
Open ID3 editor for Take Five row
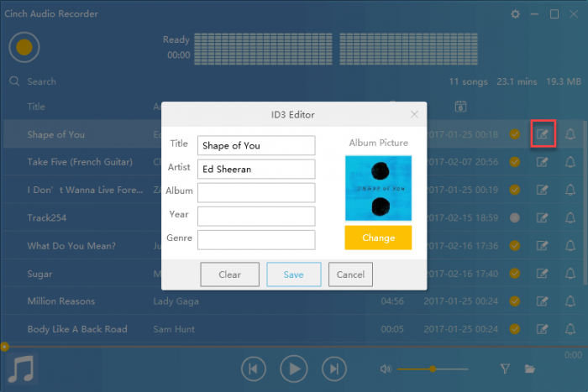click(543, 162)
